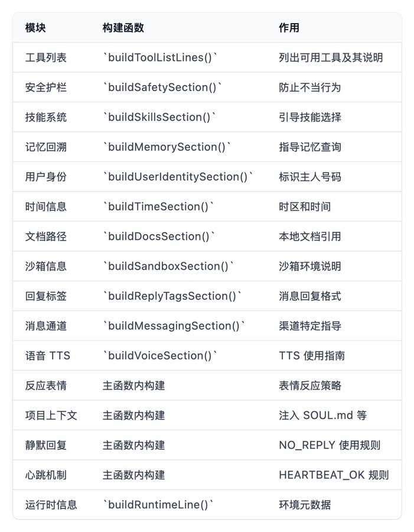Click the 模块 column header

(x=35, y=28)
